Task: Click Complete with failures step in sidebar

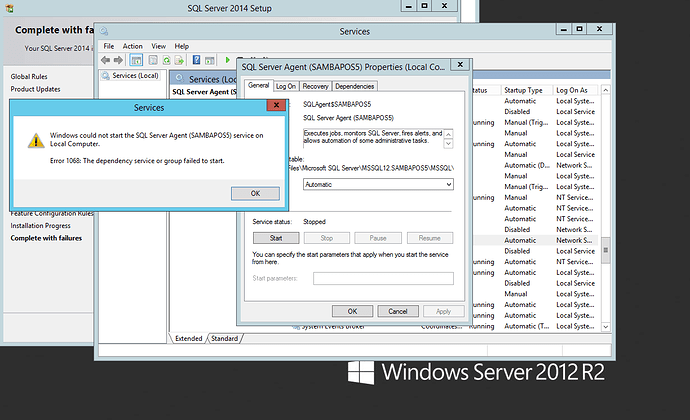Action: coord(46,238)
